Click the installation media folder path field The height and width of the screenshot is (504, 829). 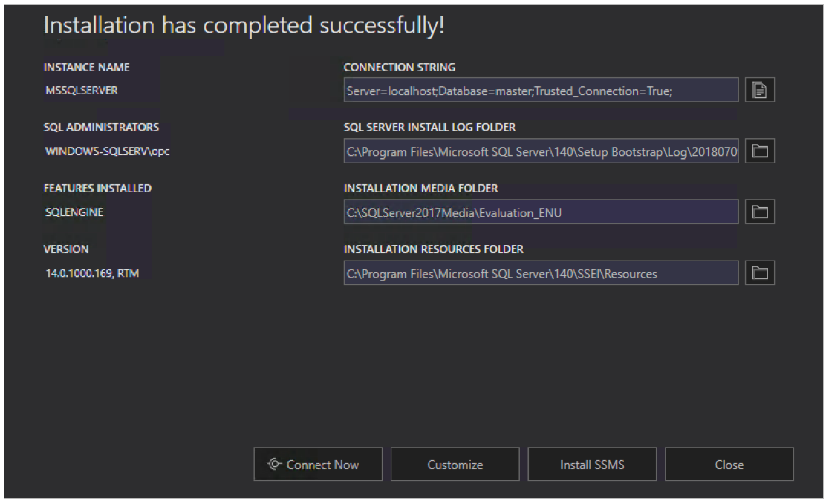(x=541, y=212)
